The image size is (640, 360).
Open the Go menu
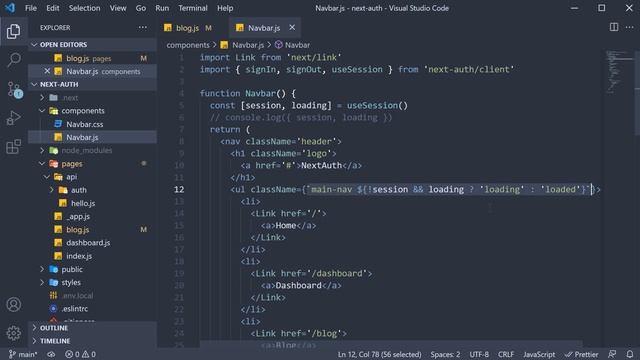pos(140,8)
